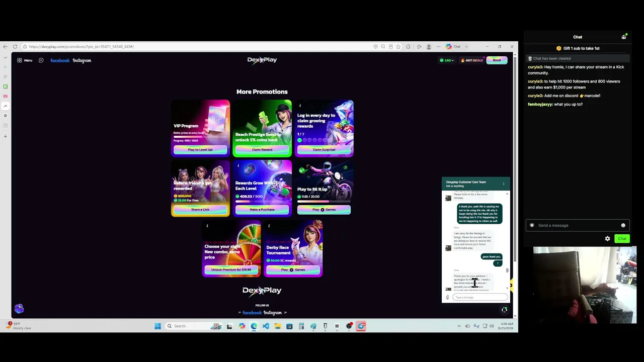Open the Facebook link in site header
The height and width of the screenshot is (362, 644).
pos(60,60)
